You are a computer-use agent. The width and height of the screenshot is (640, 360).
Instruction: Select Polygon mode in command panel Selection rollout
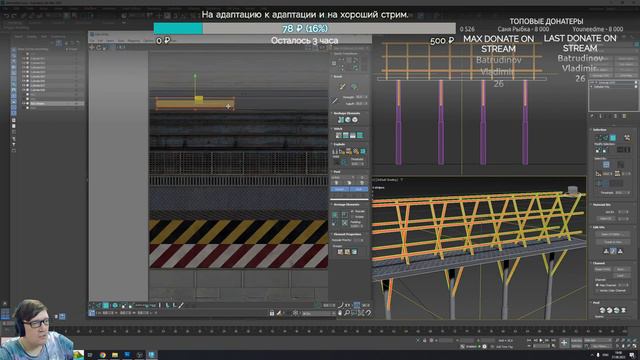(613, 138)
